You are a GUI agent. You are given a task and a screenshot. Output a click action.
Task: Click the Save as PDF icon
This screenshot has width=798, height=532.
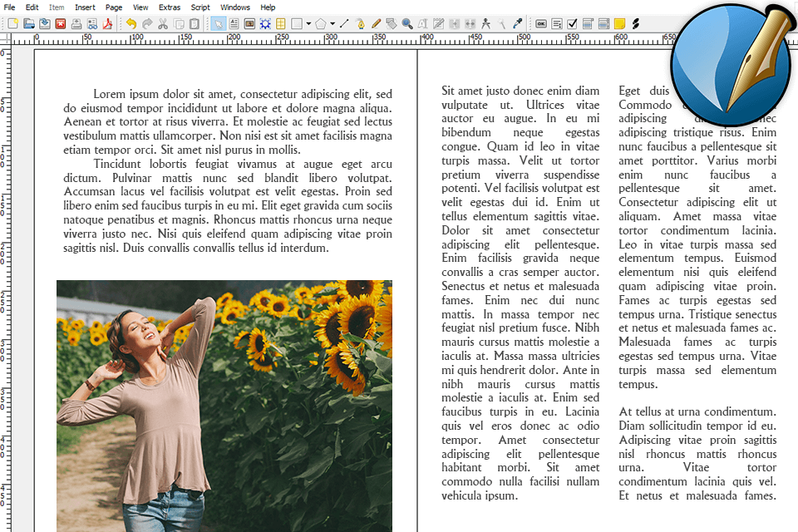(x=107, y=24)
